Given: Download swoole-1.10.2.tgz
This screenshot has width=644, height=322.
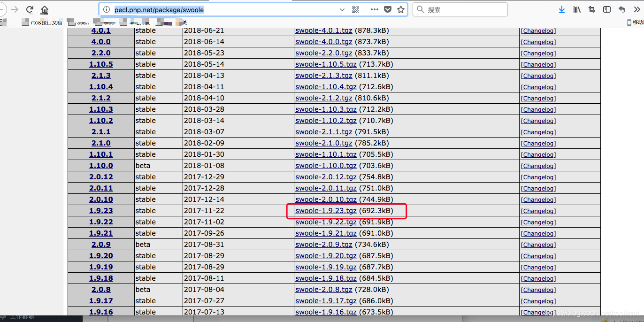Looking at the screenshot, I should pyautogui.click(x=326, y=121).
